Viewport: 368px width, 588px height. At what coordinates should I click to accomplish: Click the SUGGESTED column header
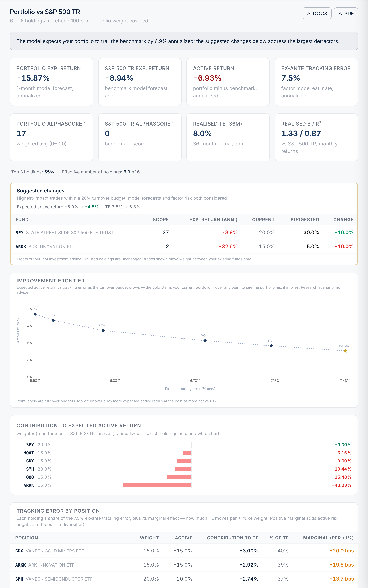305,219
